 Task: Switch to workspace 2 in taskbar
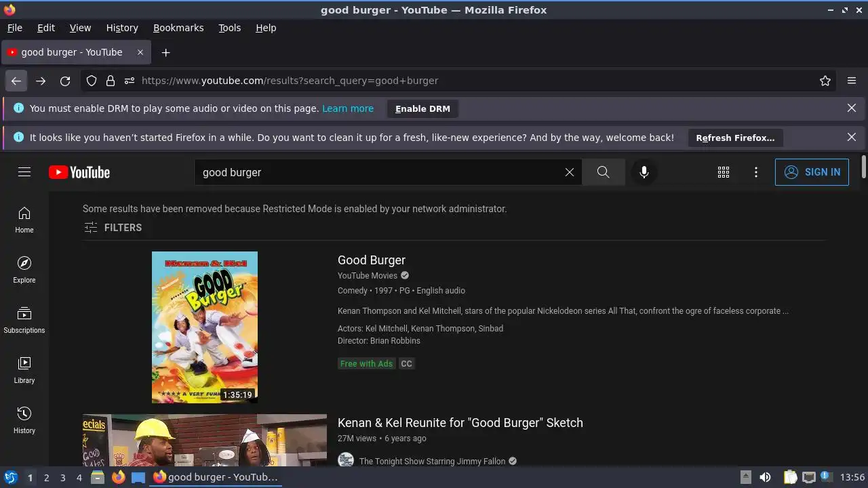click(x=46, y=478)
